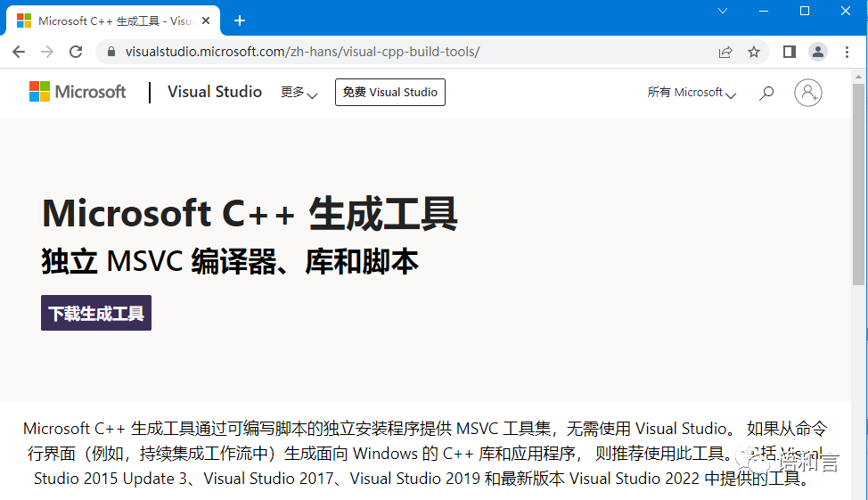Click the browser back arrow
The height and width of the screenshot is (500, 868).
click(19, 52)
